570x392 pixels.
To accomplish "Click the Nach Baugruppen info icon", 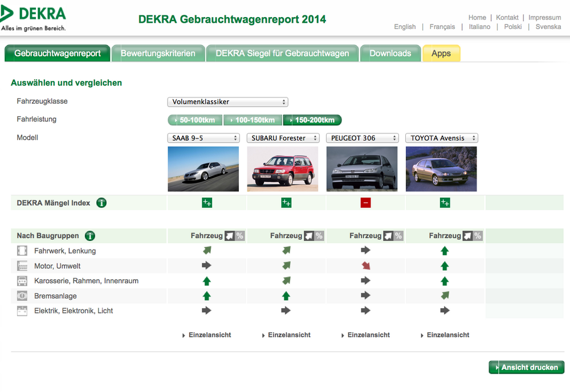I will point(90,236).
